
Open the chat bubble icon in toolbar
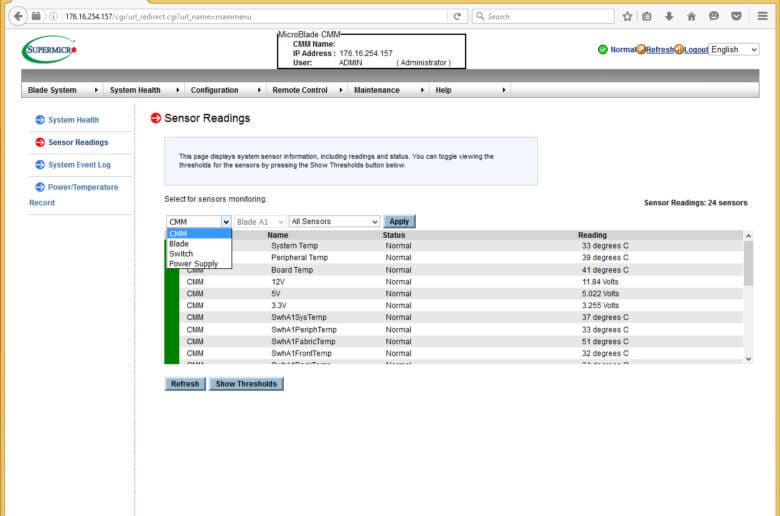point(714,16)
